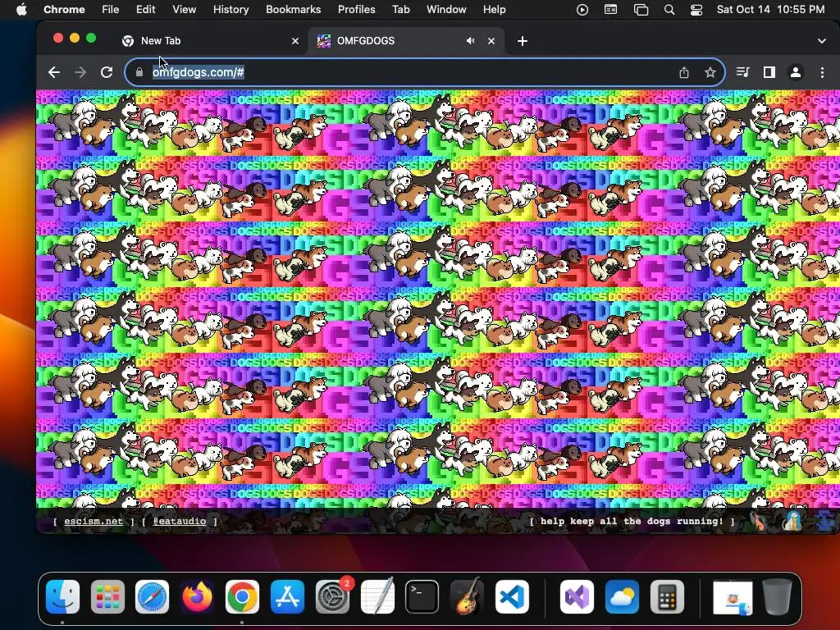Viewport: 840px width, 630px height.
Task: Open the media controls button
Action: coord(742,72)
